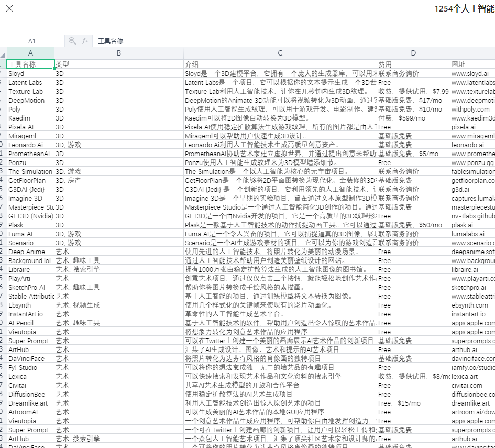The image size is (495, 448).
Task: Close the spreadsheet preview with the X
Action: coord(9,8)
